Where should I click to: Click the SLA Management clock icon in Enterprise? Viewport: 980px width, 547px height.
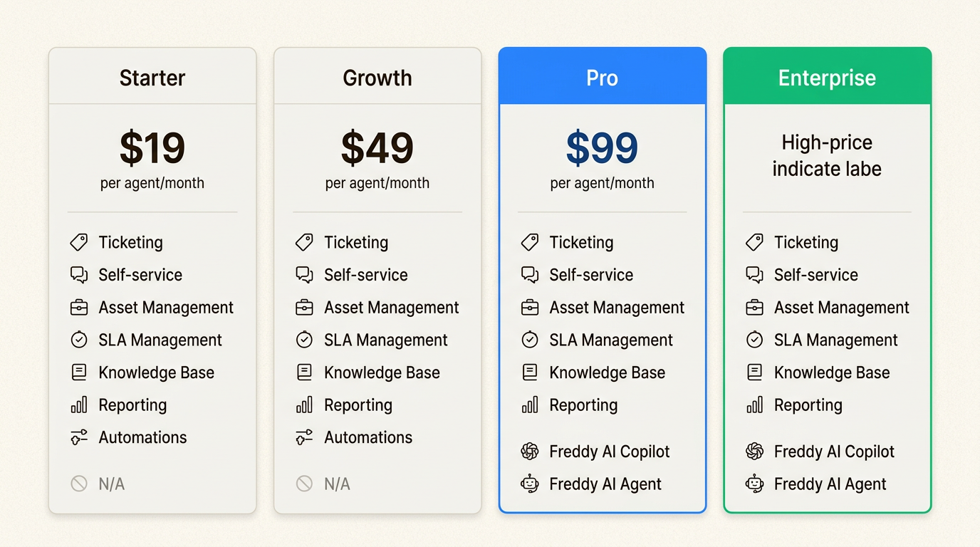pos(754,340)
